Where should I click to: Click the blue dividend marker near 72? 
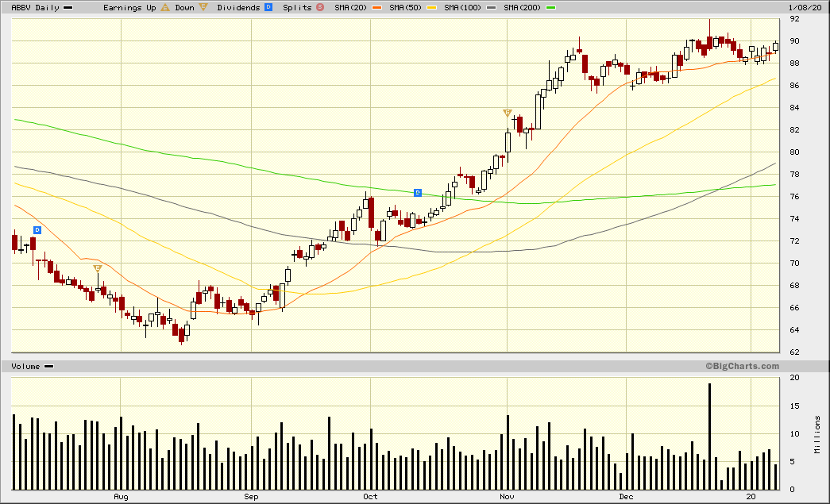click(37, 230)
